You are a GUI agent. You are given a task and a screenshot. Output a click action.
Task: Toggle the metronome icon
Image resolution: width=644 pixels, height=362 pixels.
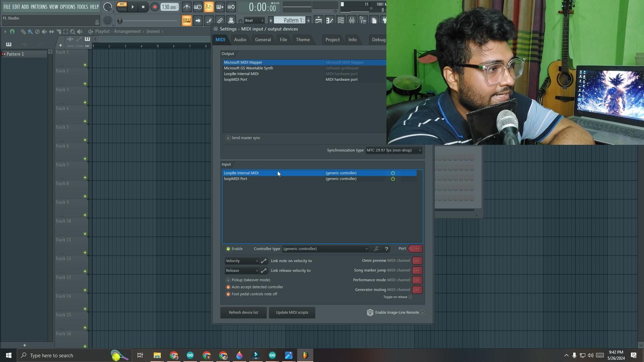[187, 7]
